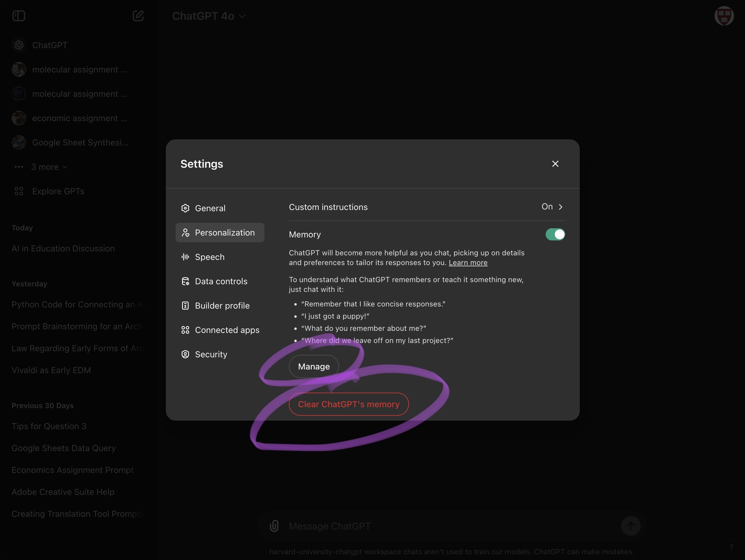Image resolution: width=745 pixels, height=560 pixels.
Task: Open the Security settings tab
Action: 211,354
